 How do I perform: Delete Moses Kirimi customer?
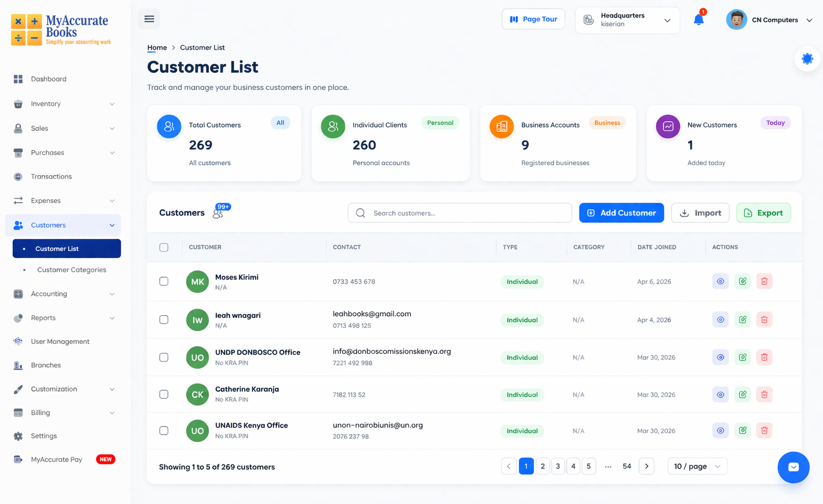764,281
